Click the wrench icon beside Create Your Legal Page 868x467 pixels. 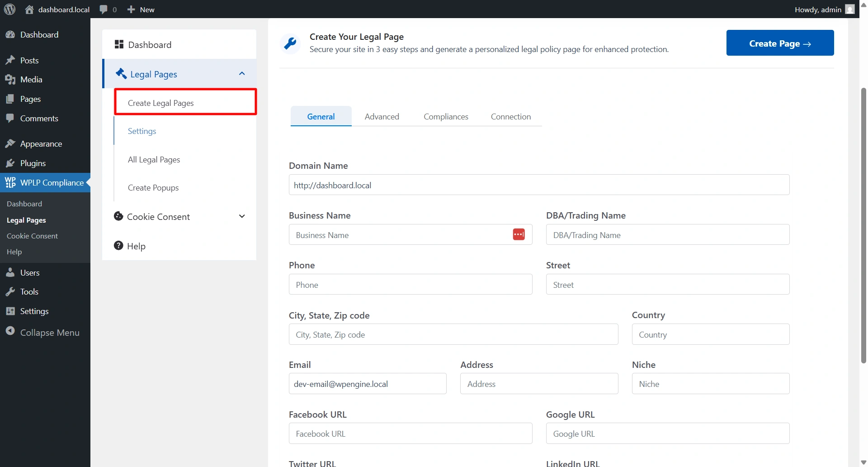click(x=291, y=43)
